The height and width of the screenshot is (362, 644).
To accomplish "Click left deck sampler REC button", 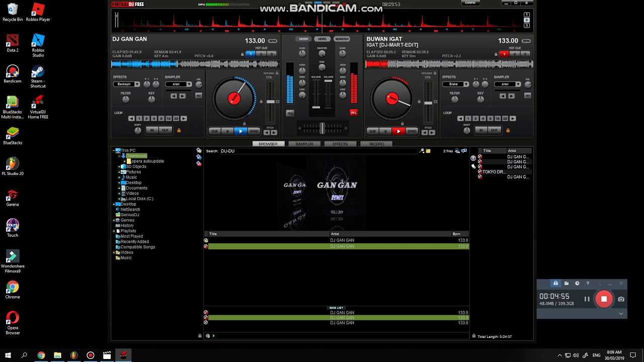I will point(199,96).
